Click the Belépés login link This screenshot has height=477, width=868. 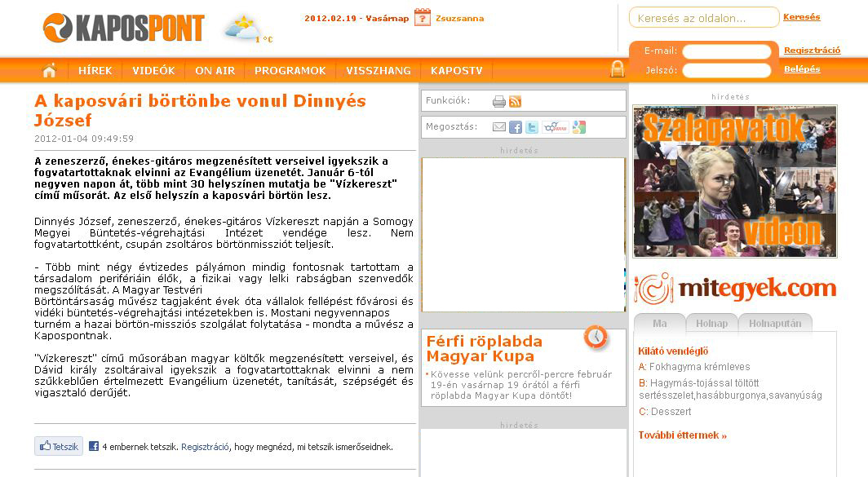802,69
